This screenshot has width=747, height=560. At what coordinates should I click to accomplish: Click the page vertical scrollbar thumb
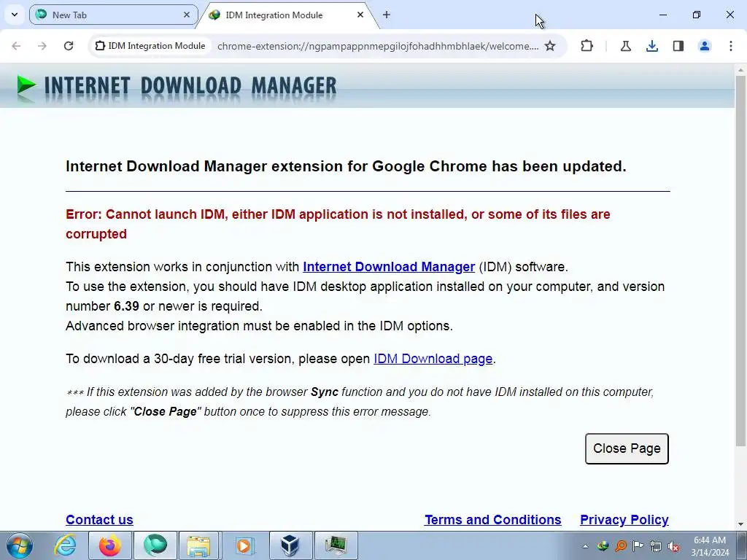tap(740, 261)
